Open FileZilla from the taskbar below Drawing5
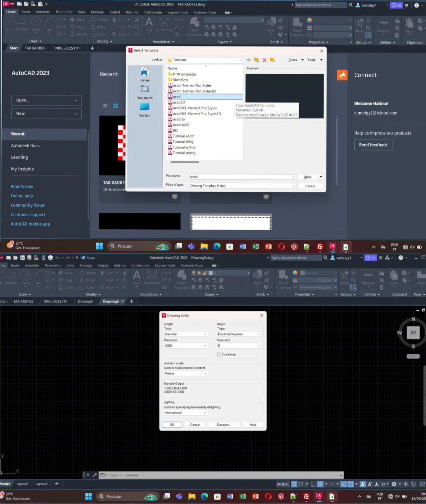Screen dimensions: 426x504 click(306, 496)
